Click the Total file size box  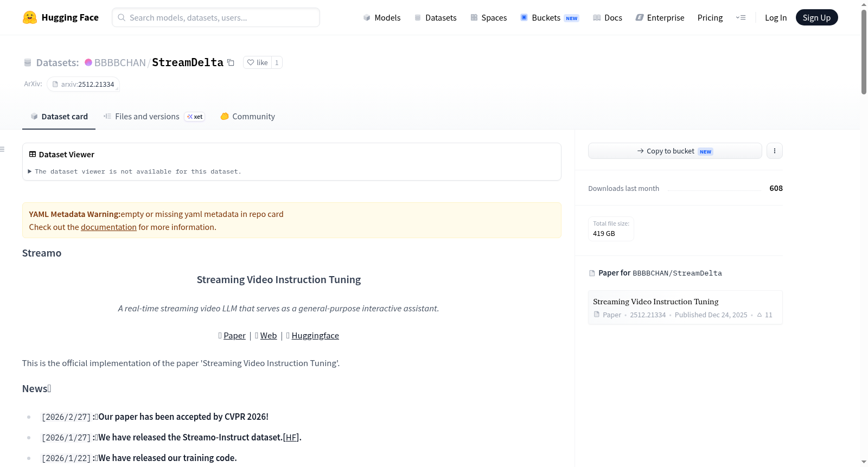tap(611, 229)
